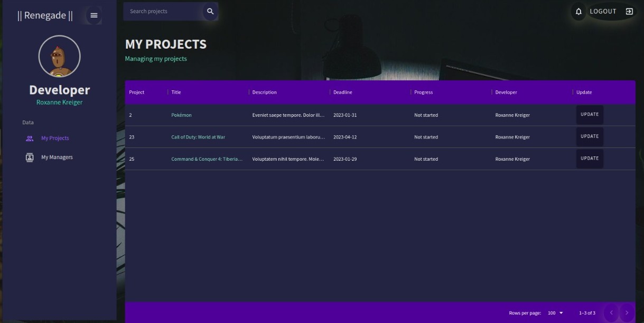Click UPDATE on the Pokémon row
The height and width of the screenshot is (323, 644).
click(x=589, y=113)
